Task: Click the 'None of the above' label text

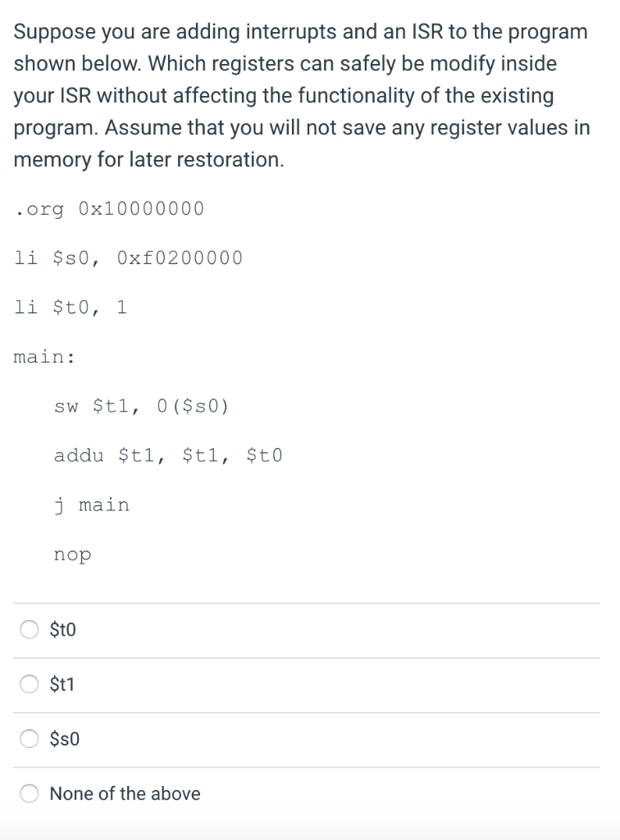Action: 125,793
